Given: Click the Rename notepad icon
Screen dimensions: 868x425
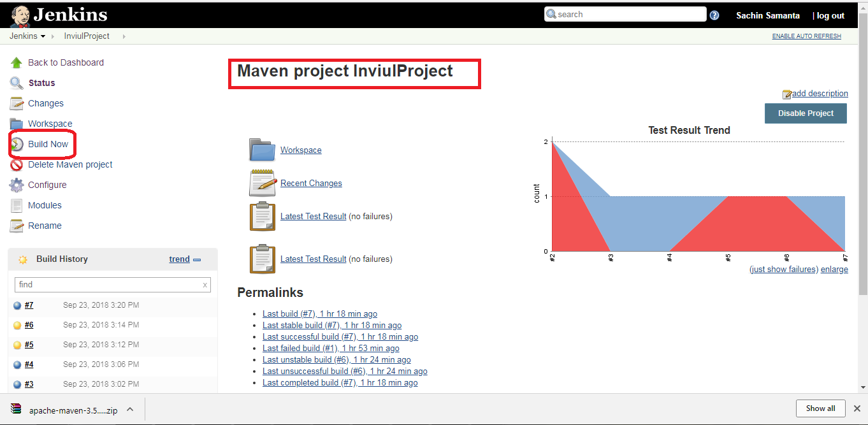Looking at the screenshot, I should (x=17, y=226).
